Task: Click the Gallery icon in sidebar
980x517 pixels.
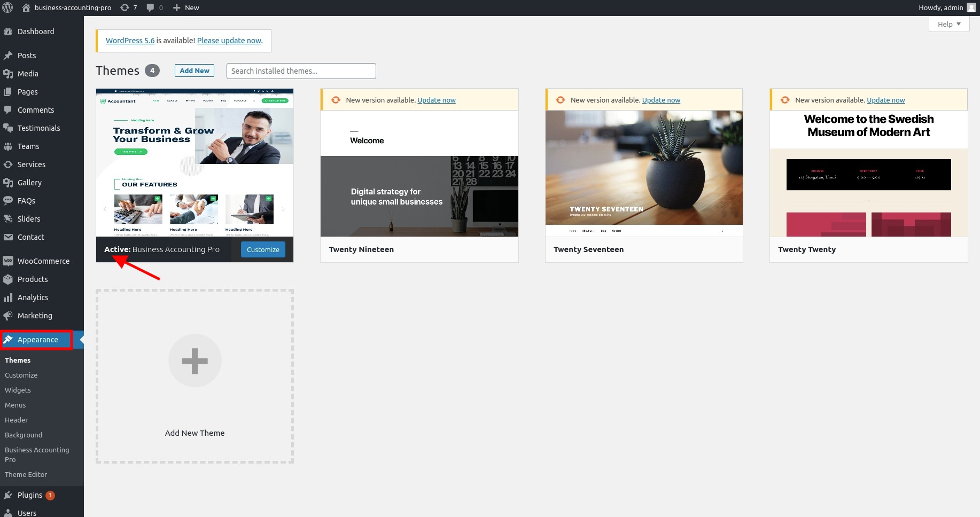Action: click(8, 183)
